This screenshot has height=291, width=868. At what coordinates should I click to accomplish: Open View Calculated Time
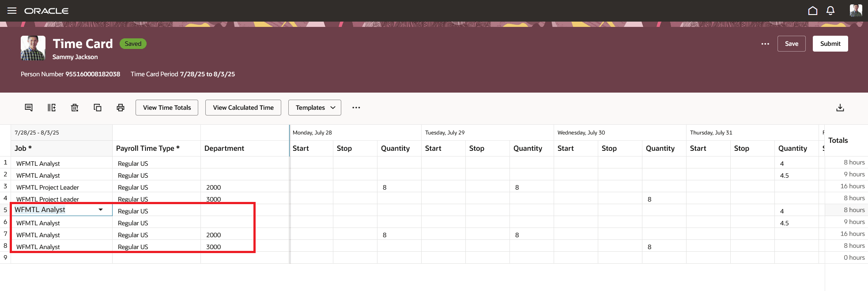(243, 108)
